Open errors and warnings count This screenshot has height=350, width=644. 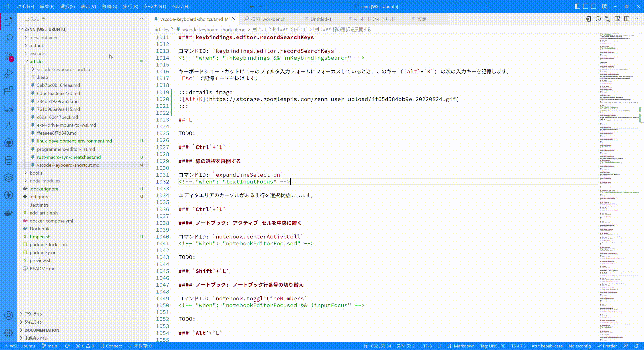[x=85, y=346]
